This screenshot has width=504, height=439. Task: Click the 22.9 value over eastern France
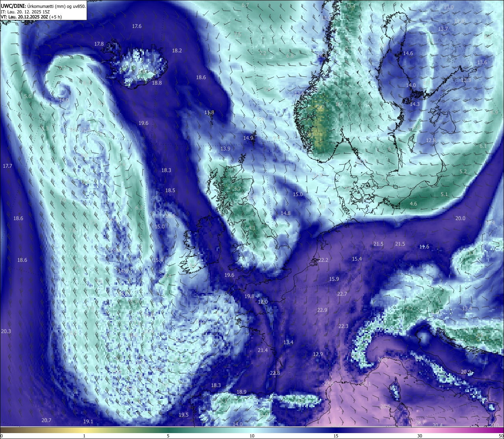click(x=322, y=310)
